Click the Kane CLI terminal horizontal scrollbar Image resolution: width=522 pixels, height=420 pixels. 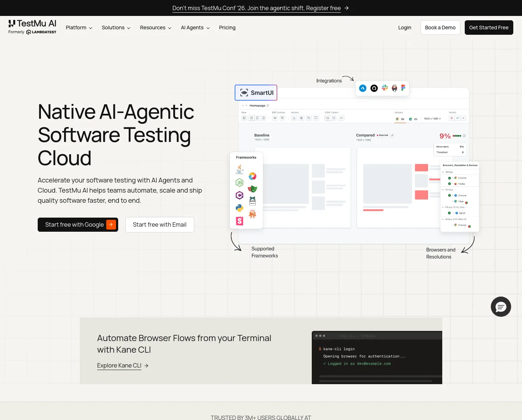[376, 381]
